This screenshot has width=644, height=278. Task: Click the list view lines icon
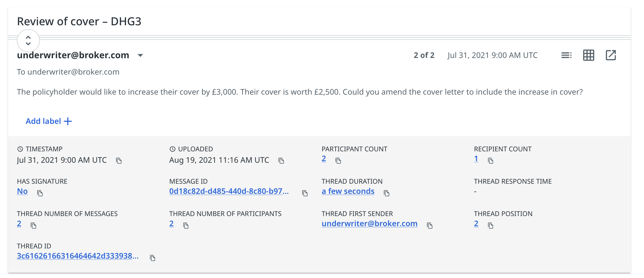pyautogui.click(x=566, y=55)
